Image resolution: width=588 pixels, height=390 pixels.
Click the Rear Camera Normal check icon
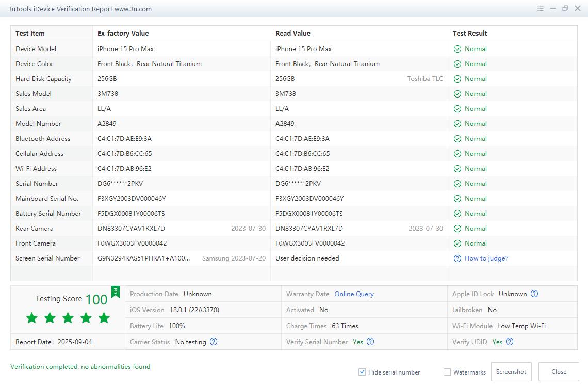tap(458, 229)
